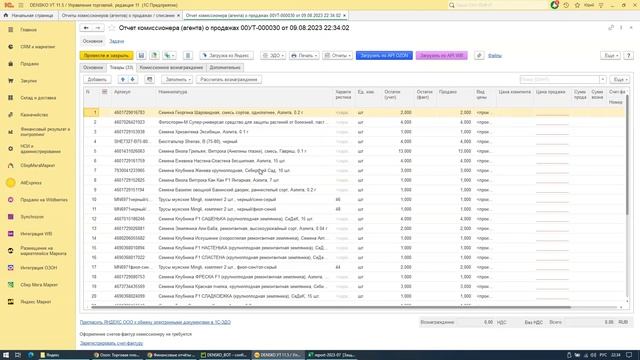Open the 1C main menu hamburger icon
640x360 pixels.
pyautogui.click(x=21, y=5)
